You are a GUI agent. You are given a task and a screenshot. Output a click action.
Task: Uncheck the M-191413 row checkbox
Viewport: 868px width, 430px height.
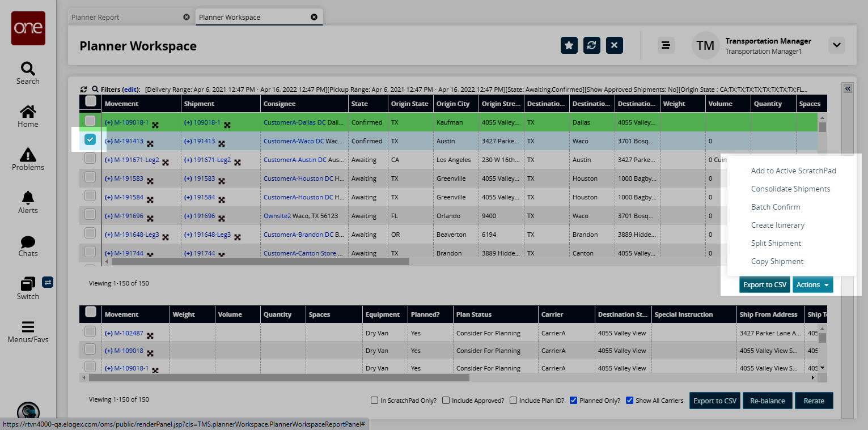pyautogui.click(x=90, y=139)
